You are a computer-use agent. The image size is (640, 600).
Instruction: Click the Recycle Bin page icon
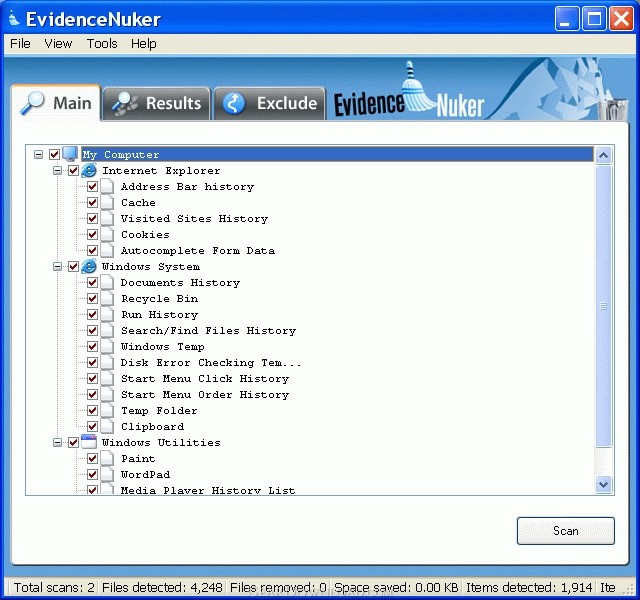click(107, 298)
